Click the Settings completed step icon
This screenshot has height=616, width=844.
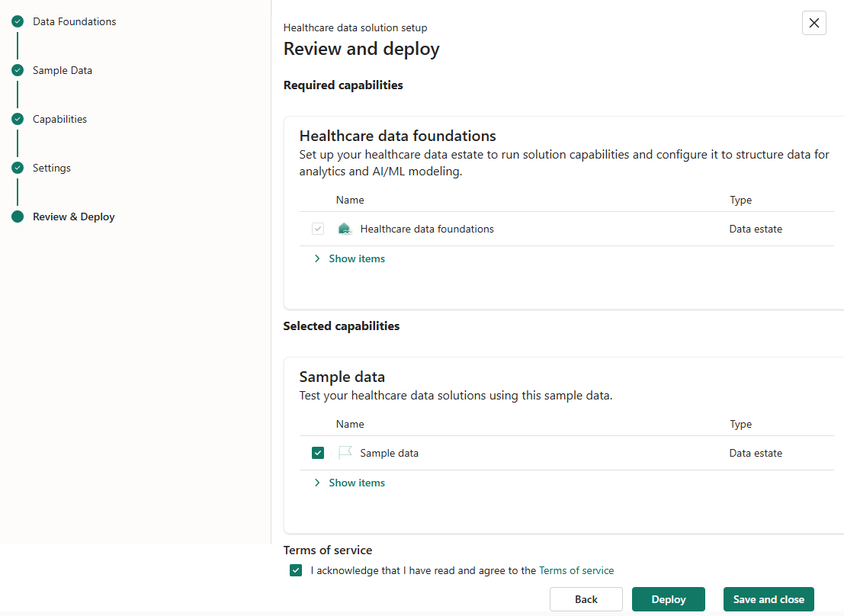tap(17, 168)
